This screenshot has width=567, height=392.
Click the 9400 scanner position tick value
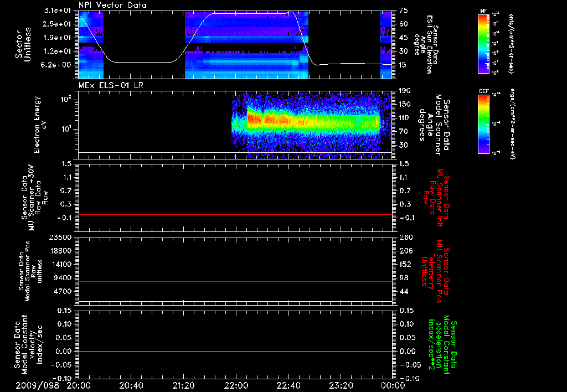pos(62,278)
